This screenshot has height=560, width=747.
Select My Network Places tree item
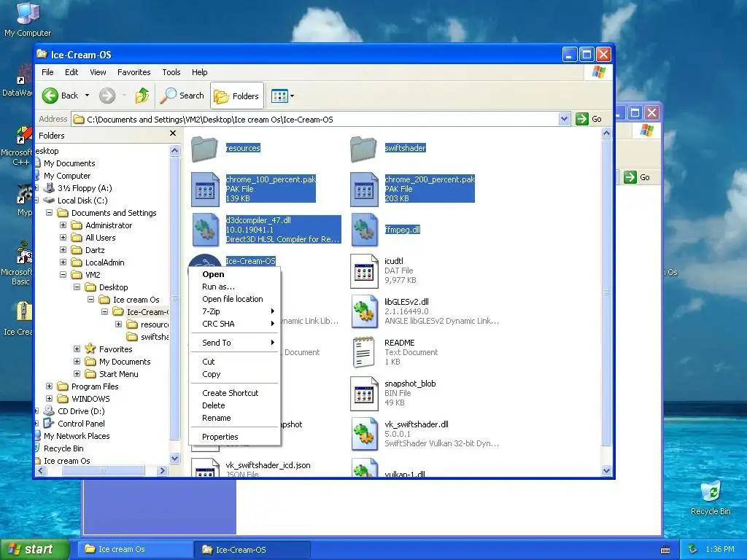76,436
